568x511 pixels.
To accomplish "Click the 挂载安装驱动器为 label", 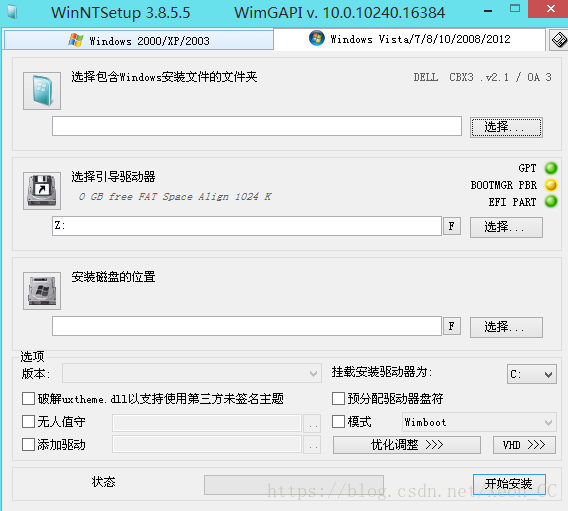I will click(x=382, y=372).
